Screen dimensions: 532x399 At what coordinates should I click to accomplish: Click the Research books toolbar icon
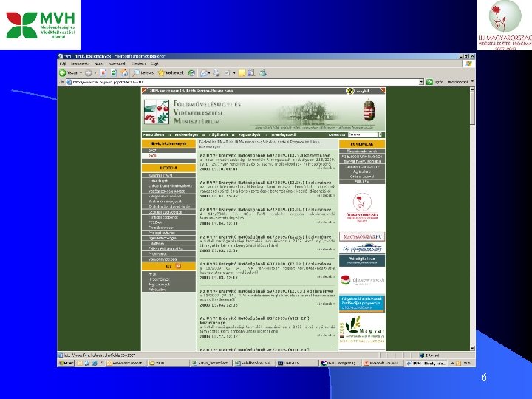pyautogui.click(x=251, y=72)
